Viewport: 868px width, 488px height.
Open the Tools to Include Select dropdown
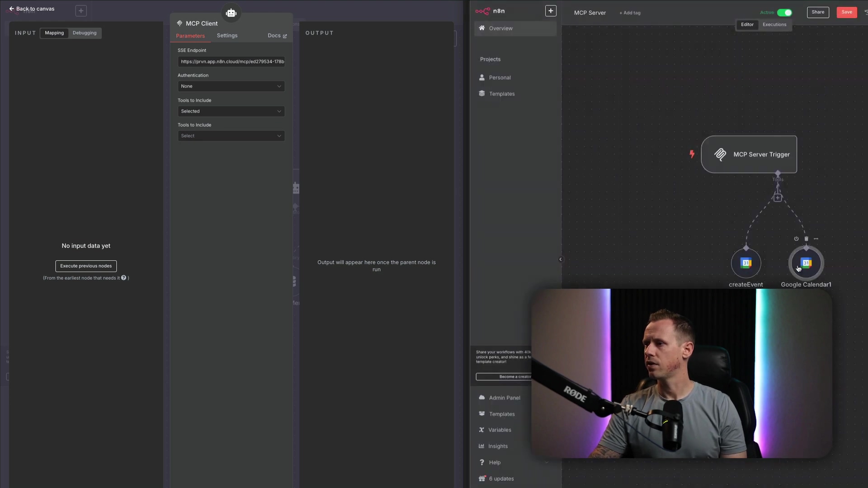[231, 136]
